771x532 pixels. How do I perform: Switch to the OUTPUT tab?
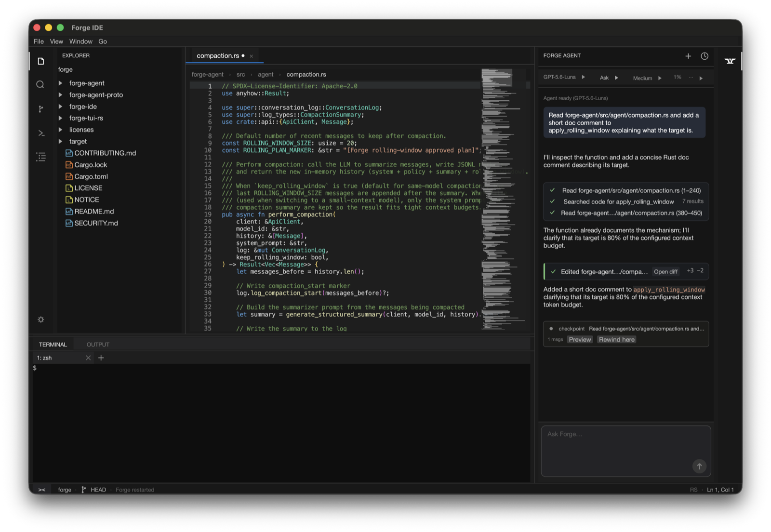[98, 345]
